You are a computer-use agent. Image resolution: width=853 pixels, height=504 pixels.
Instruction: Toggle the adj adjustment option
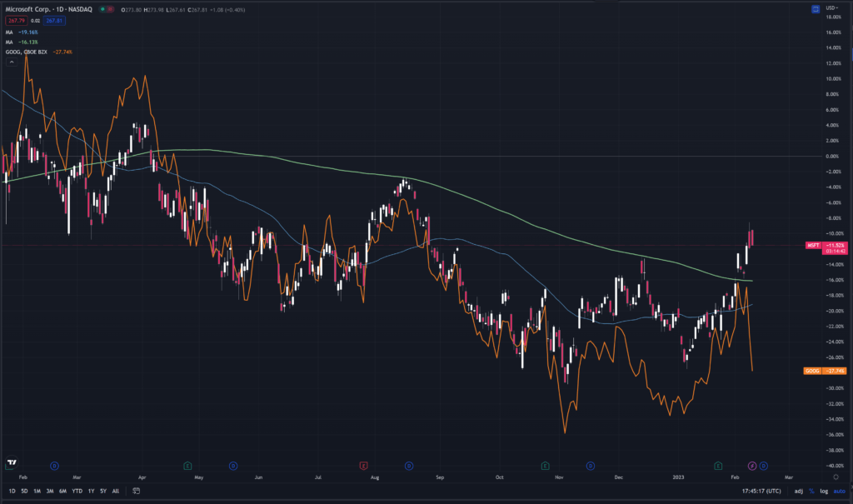tap(799, 491)
